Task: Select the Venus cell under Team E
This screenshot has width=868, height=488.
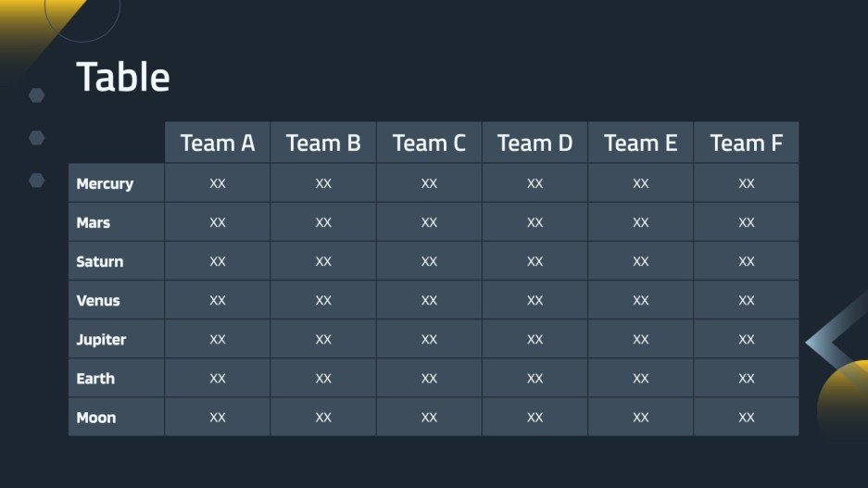Action: [640, 300]
